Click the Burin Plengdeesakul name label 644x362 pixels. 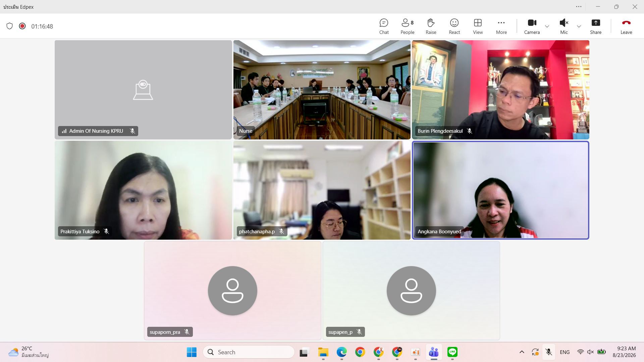pos(440,131)
